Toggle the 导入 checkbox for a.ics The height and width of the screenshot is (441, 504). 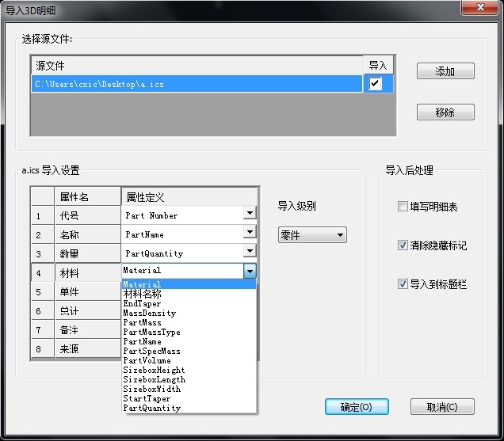375,83
